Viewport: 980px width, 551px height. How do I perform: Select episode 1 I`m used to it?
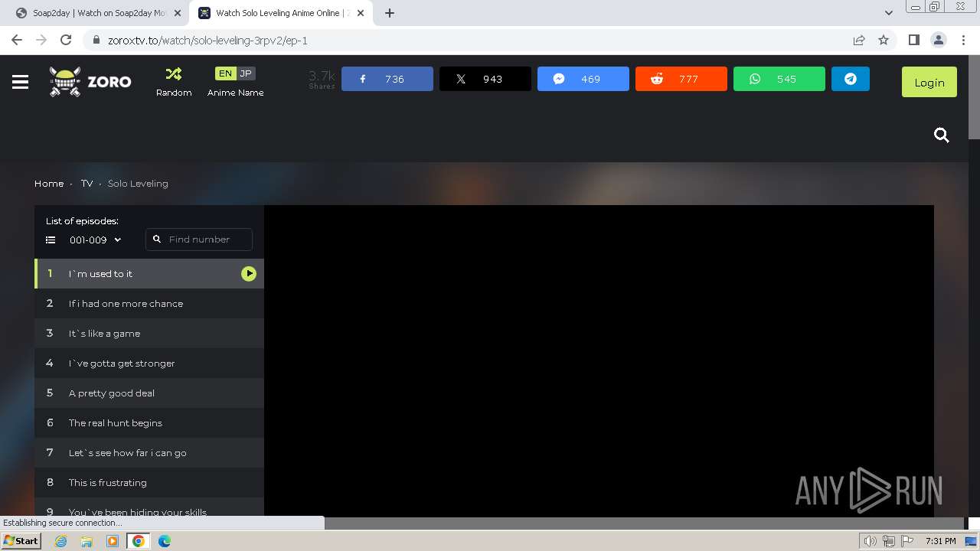(149, 274)
